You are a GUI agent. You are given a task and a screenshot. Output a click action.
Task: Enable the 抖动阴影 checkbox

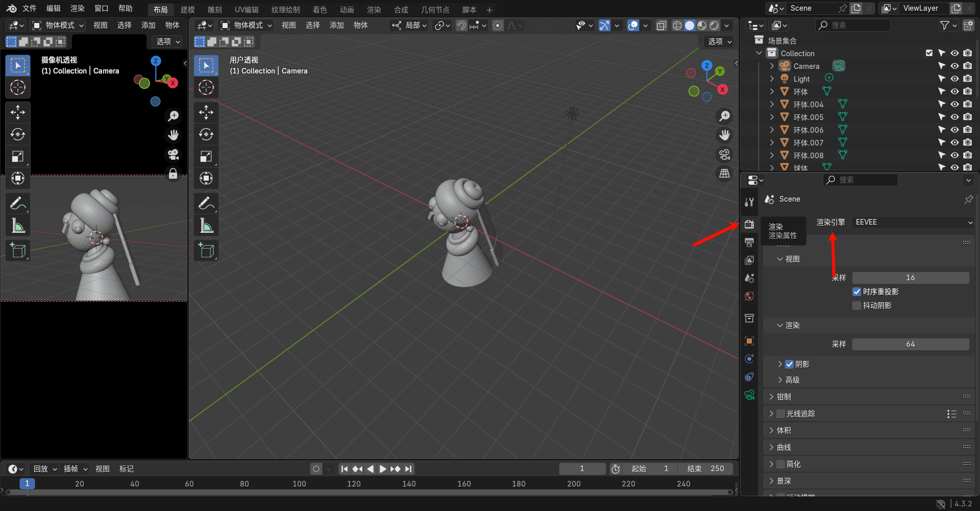tap(856, 305)
